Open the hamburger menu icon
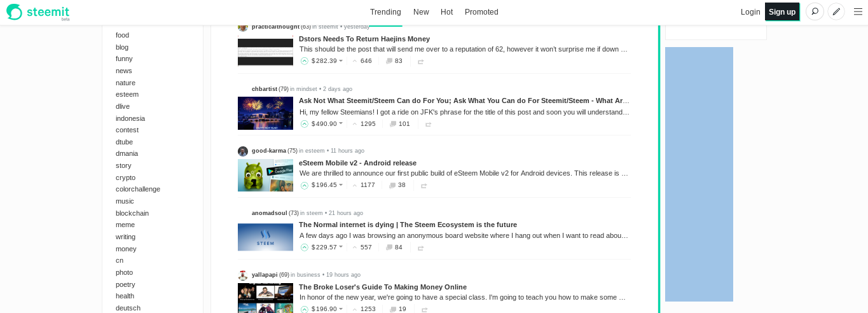Screen dimensions: 868x313 click(x=858, y=11)
